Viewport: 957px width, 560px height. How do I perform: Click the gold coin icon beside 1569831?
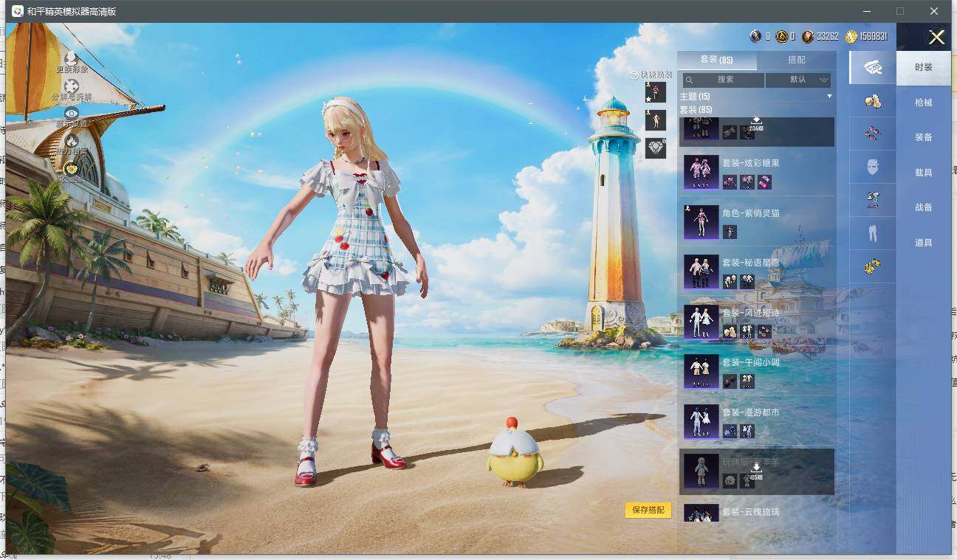click(x=851, y=36)
